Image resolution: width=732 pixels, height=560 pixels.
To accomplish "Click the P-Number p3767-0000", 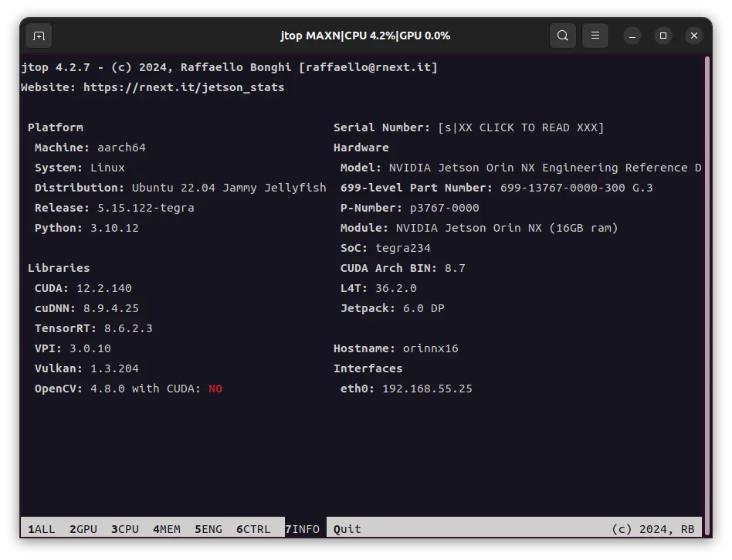I will click(445, 208).
